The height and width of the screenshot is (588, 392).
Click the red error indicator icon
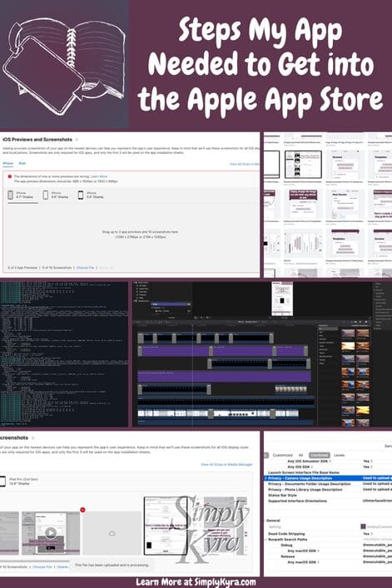[10, 176]
